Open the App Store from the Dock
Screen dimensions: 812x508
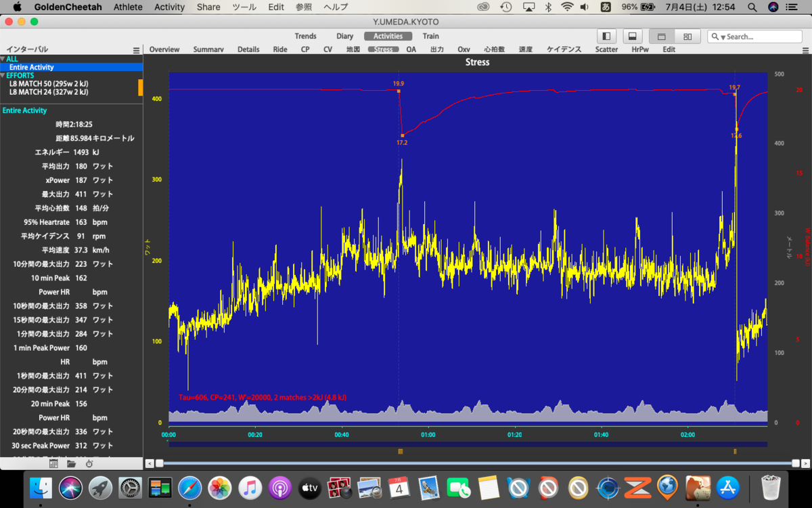(727, 487)
